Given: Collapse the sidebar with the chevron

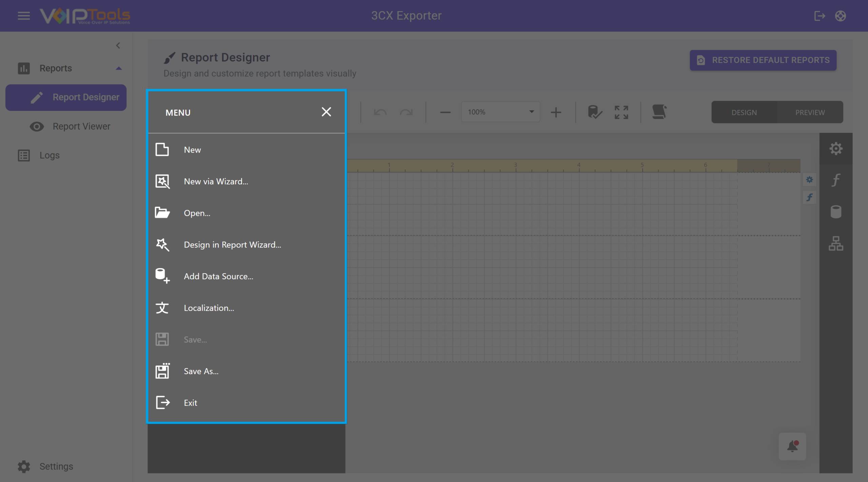Looking at the screenshot, I should (118, 45).
